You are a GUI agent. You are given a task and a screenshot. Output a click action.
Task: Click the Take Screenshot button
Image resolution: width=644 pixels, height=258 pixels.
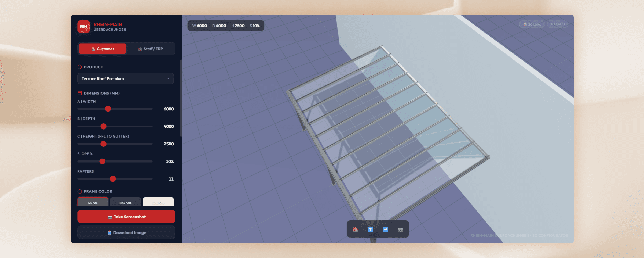click(126, 217)
